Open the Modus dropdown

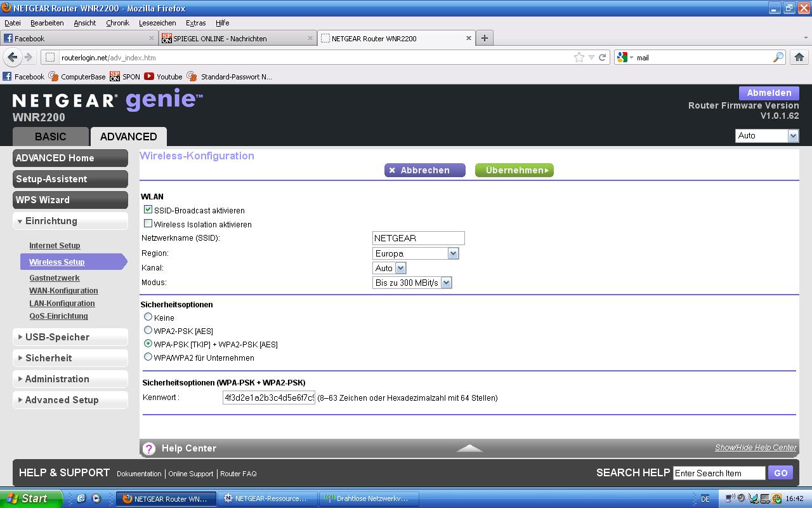click(x=412, y=283)
